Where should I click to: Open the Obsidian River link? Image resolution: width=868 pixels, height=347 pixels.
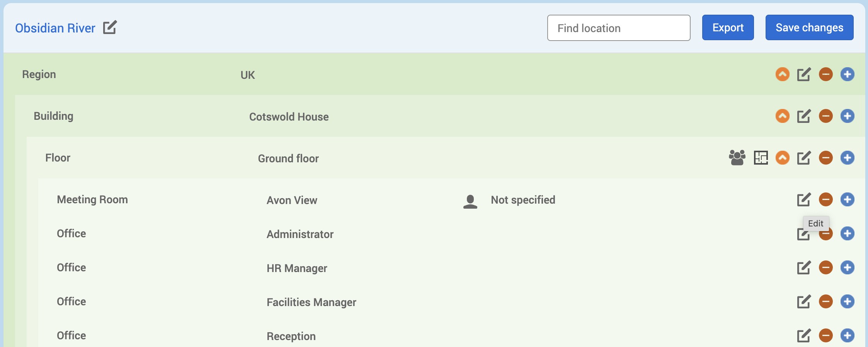(x=55, y=28)
